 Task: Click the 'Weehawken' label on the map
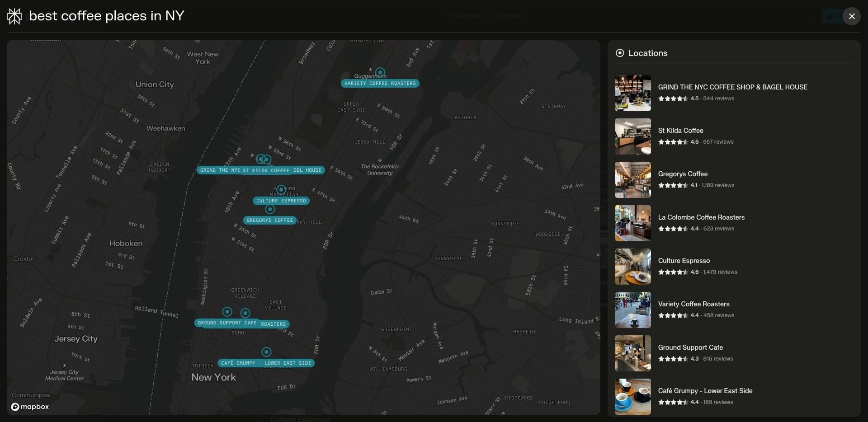pos(166,128)
